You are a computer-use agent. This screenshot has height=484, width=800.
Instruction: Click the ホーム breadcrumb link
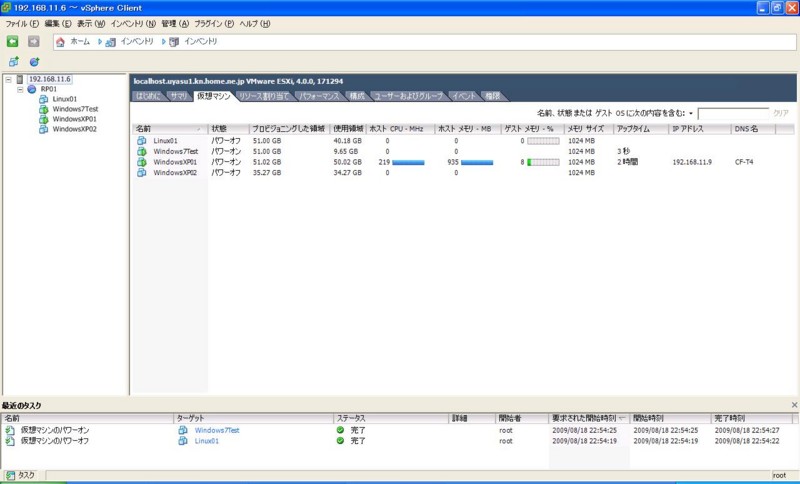pyautogui.click(x=80, y=42)
